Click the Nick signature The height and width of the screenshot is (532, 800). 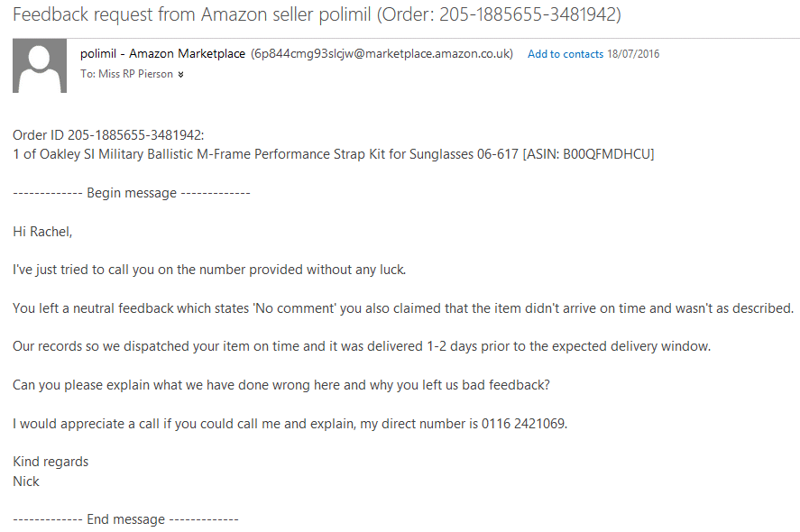click(26, 481)
